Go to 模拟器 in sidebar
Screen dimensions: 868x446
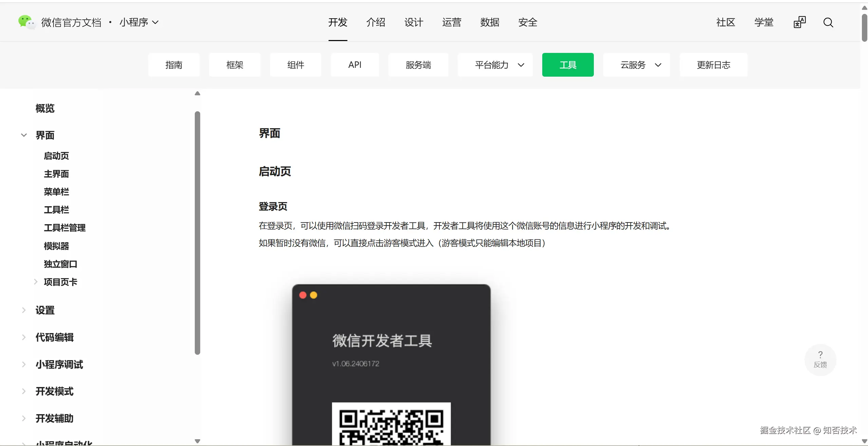coord(56,246)
